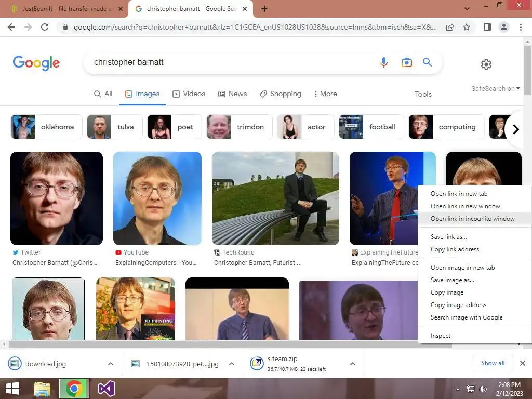The width and height of the screenshot is (532, 399).
Task: Switch to the Shopping tab
Action: (280, 94)
